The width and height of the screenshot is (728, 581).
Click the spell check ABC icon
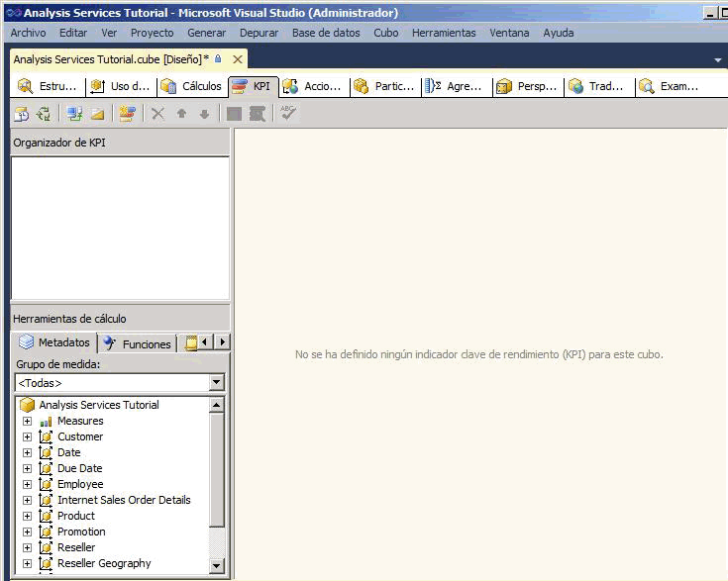pyautogui.click(x=288, y=113)
